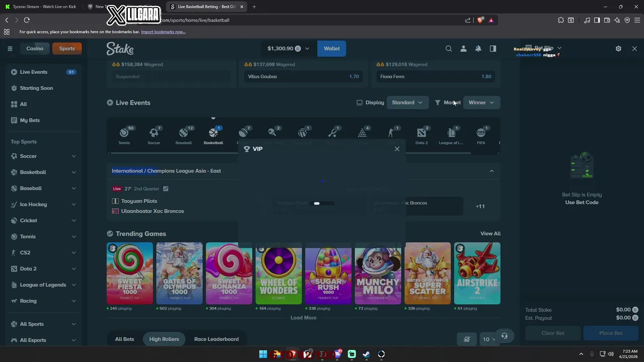Screen dimensions: 644x362
Task: Click the +11 more markets button
Action: point(480,206)
